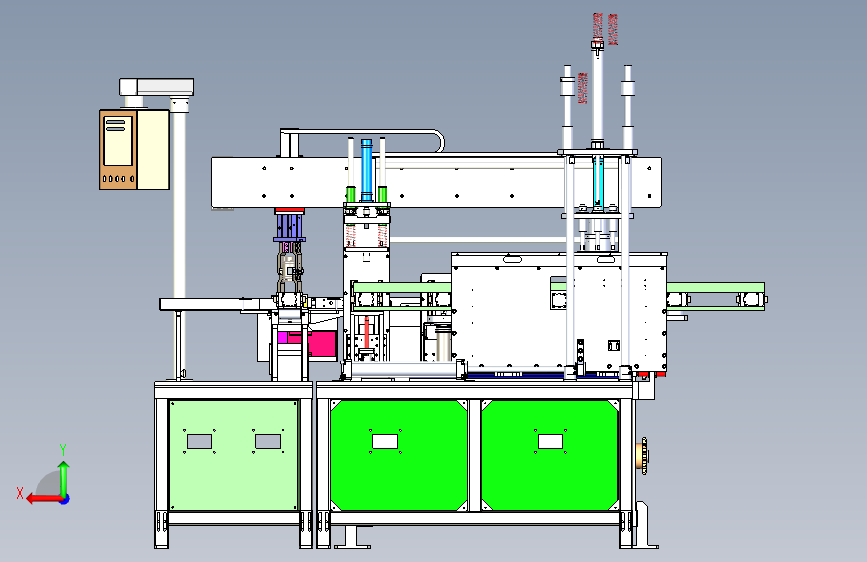Select the green conveyor rail's right end
This screenshot has width=867, height=562.
716,288
